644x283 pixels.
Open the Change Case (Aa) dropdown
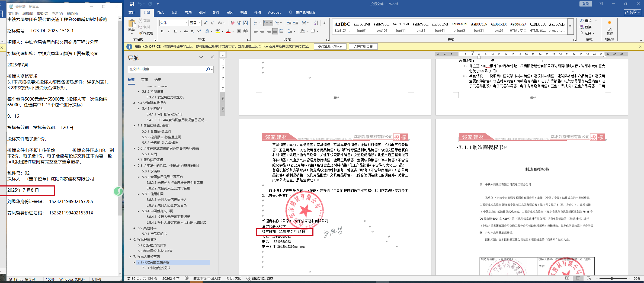click(x=222, y=23)
